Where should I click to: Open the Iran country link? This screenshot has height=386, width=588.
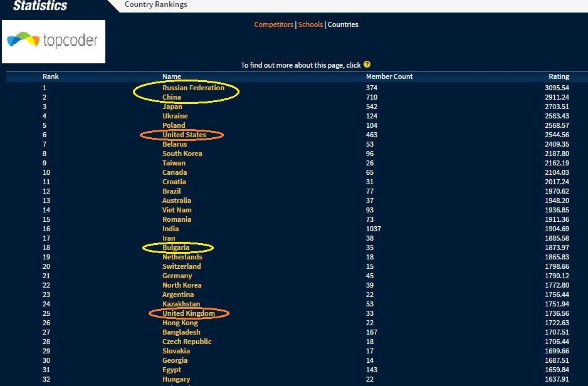pyautogui.click(x=169, y=238)
